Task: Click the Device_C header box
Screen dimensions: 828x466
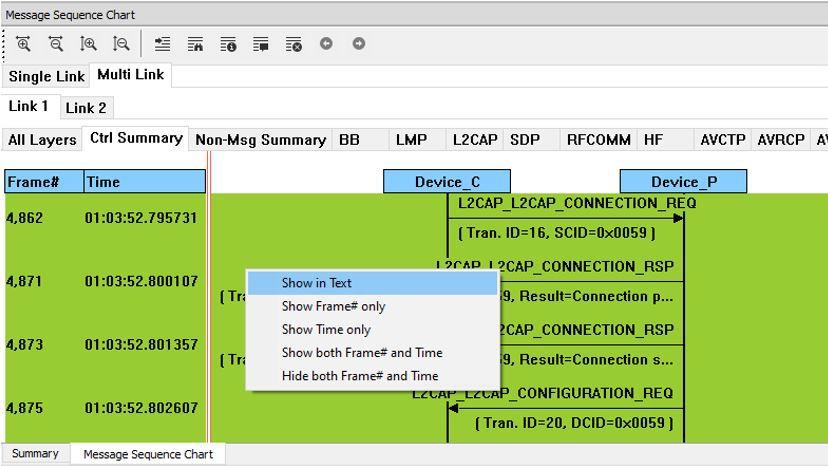Action: pyautogui.click(x=447, y=182)
